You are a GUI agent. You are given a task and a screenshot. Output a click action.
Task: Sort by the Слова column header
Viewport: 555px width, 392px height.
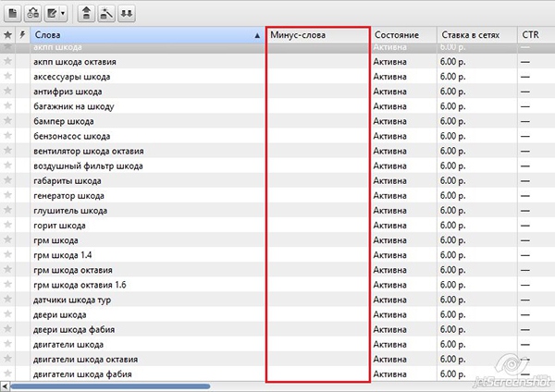147,35
